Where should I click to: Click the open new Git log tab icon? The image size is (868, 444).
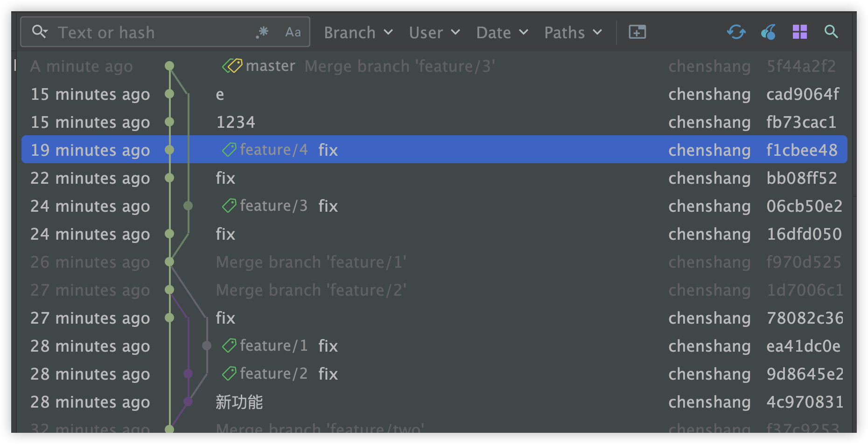pos(637,32)
